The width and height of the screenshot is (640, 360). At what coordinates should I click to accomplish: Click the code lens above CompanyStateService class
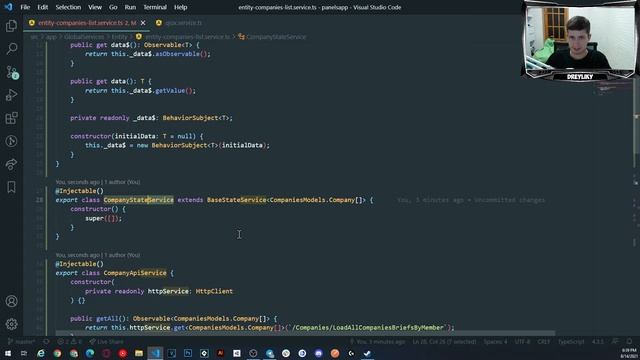click(x=98, y=182)
